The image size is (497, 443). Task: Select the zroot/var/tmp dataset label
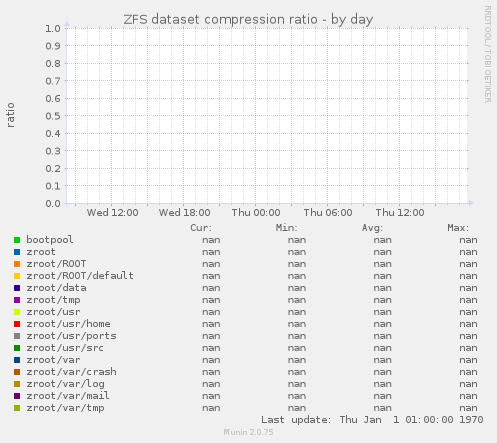click(65, 408)
